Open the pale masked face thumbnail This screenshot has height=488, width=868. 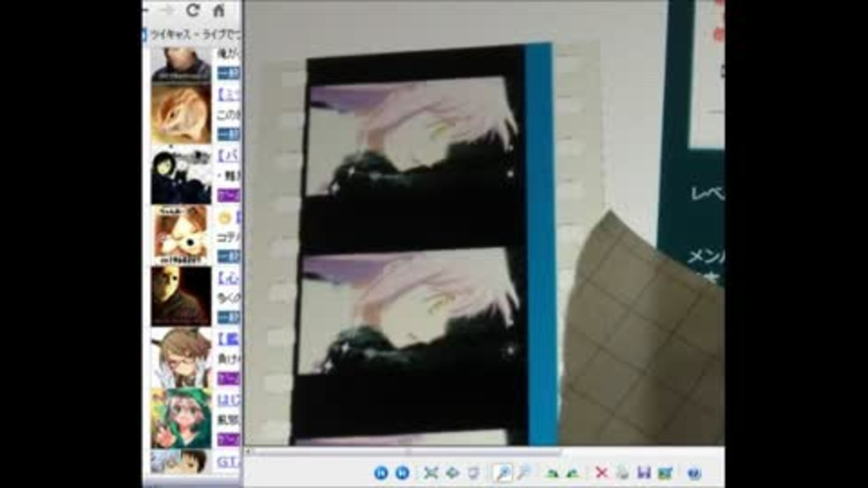(x=181, y=296)
